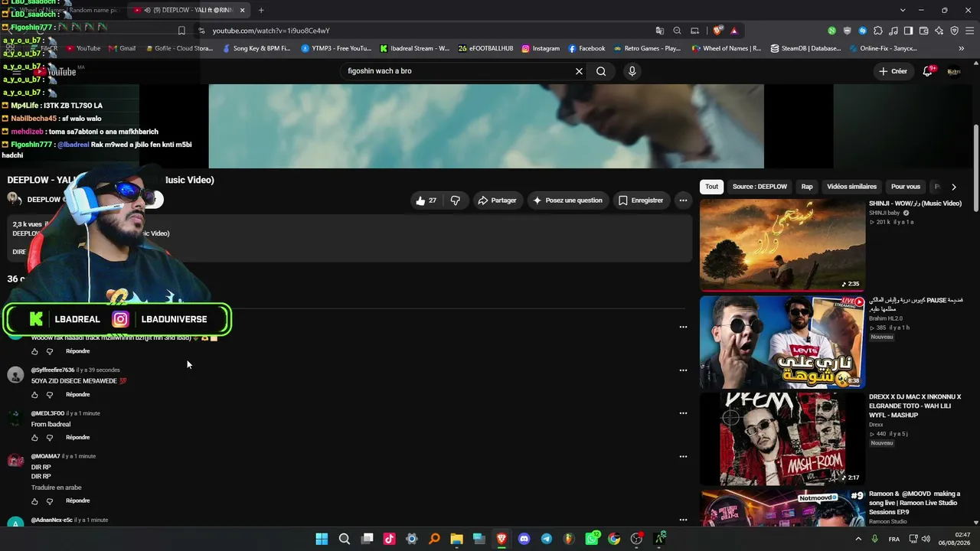Start voice search with microphone
Viewport: 980px width, 551px height.
click(x=632, y=71)
